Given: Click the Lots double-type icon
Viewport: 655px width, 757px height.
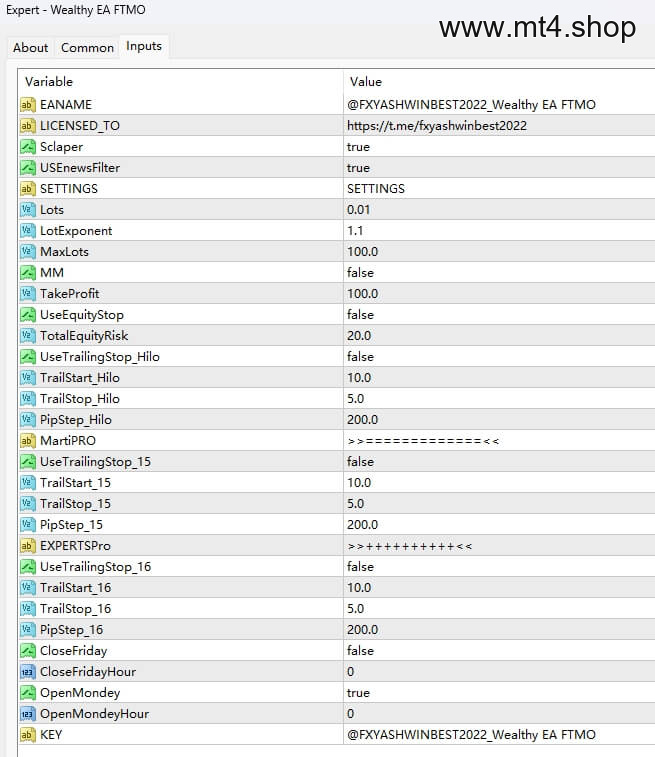Looking at the screenshot, I should pos(28,210).
